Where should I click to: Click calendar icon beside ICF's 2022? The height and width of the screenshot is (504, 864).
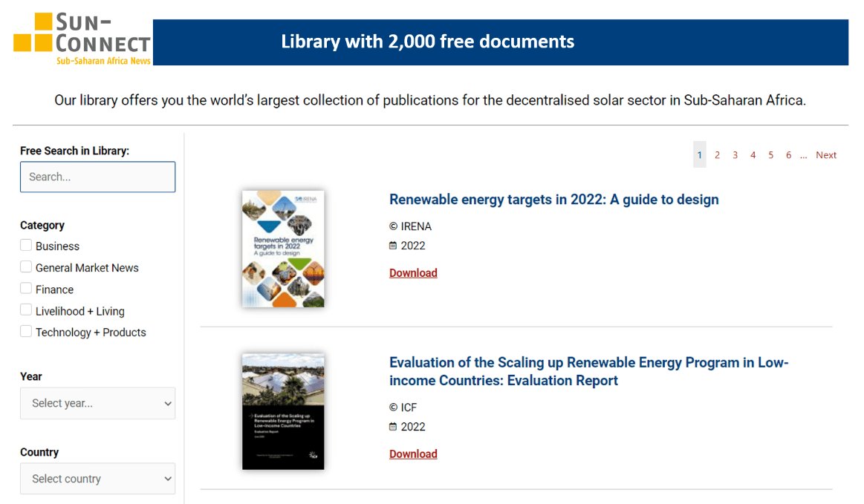393,426
